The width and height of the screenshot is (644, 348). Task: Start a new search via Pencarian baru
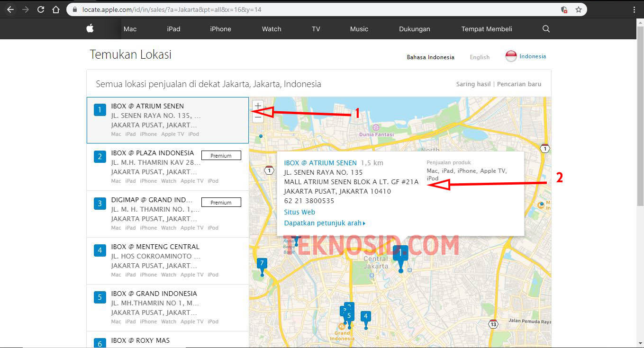point(519,84)
